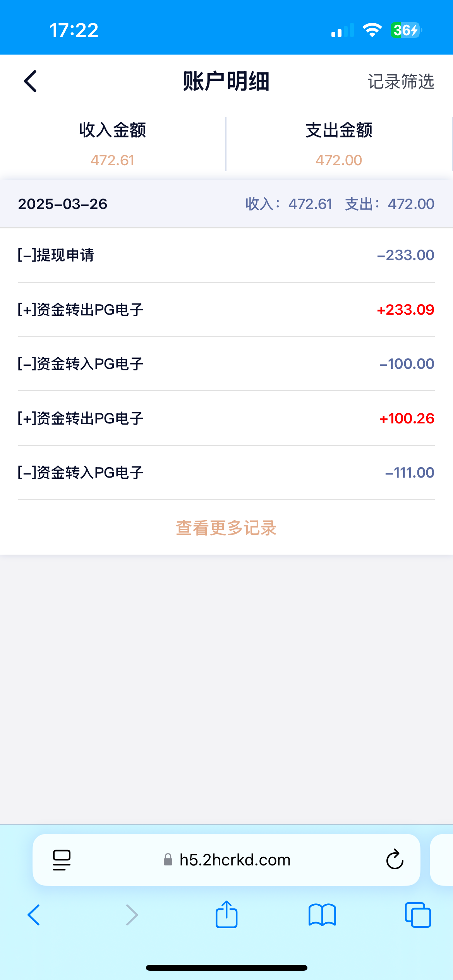The width and height of the screenshot is (453, 980).
Task: Open the 资金转入PG电子 -100.00 record
Action: (226, 364)
